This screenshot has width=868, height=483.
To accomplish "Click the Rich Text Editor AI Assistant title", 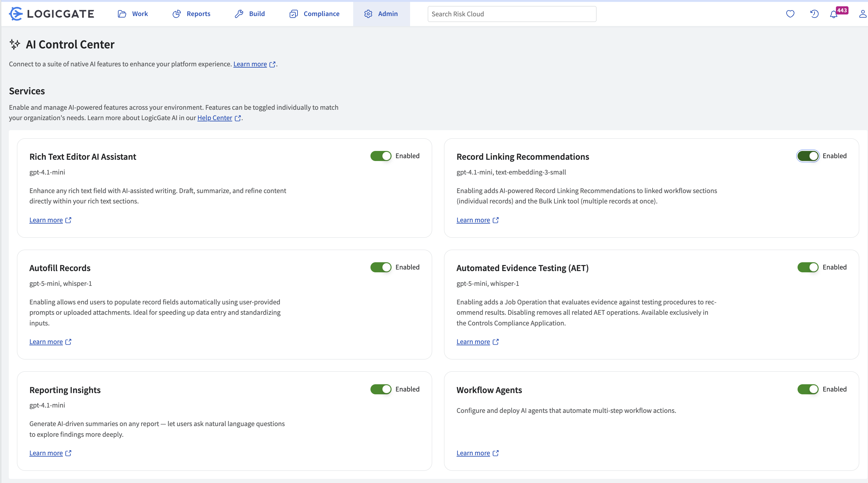I will pyautogui.click(x=83, y=157).
